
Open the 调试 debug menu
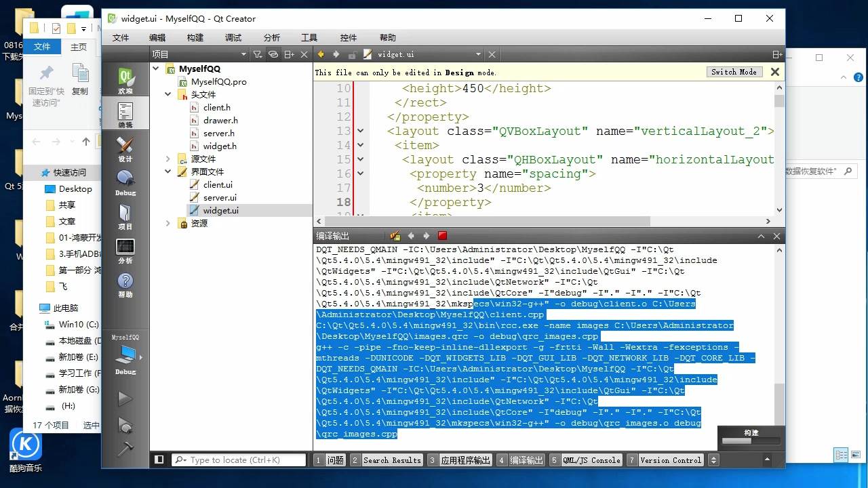tap(233, 38)
